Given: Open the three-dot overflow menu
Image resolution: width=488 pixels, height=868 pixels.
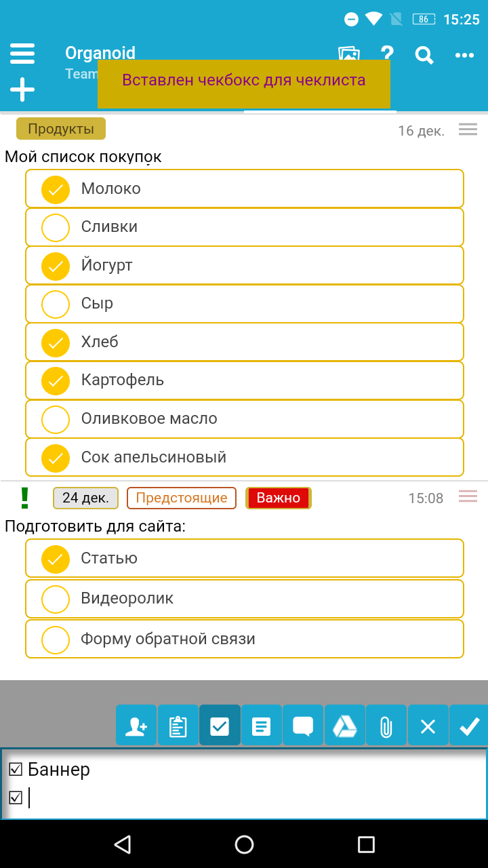Looking at the screenshot, I should click(x=464, y=55).
